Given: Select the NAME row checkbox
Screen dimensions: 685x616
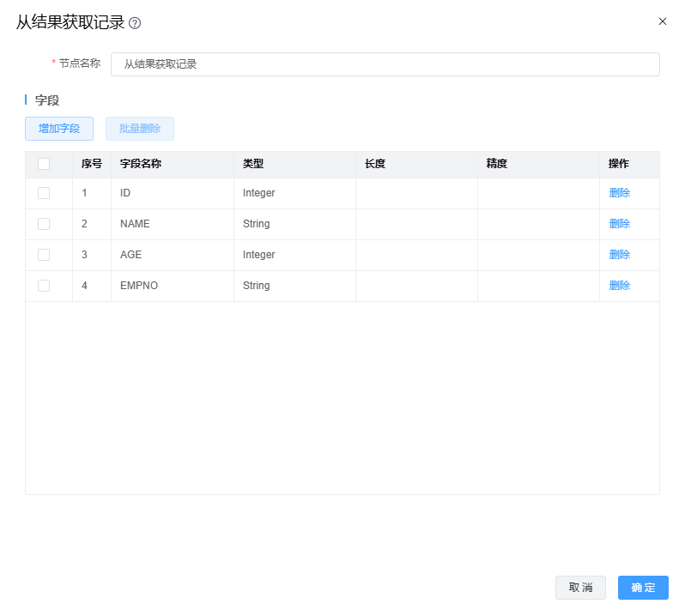Looking at the screenshot, I should [x=44, y=224].
